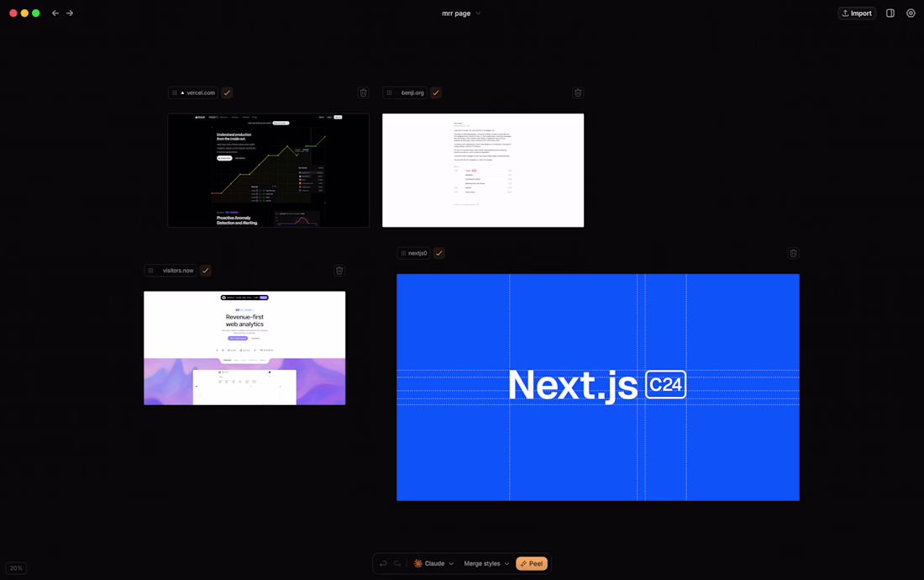Image resolution: width=924 pixels, height=580 pixels.
Task: Click the Import button
Action: point(857,13)
